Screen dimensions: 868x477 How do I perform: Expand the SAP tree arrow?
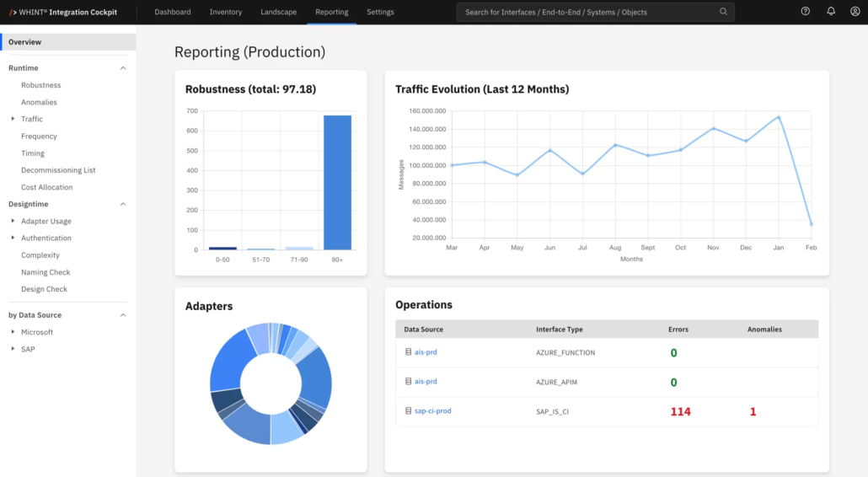(x=13, y=349)
